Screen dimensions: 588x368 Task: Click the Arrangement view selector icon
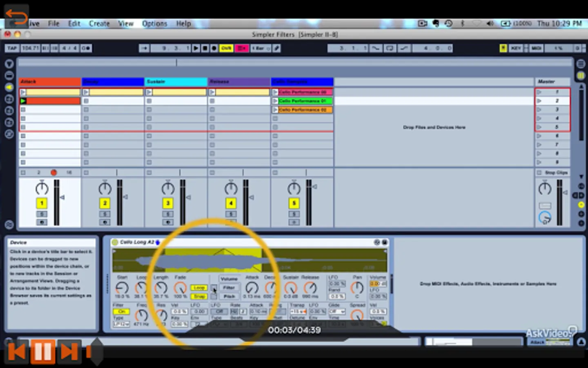tap(581, 64)
